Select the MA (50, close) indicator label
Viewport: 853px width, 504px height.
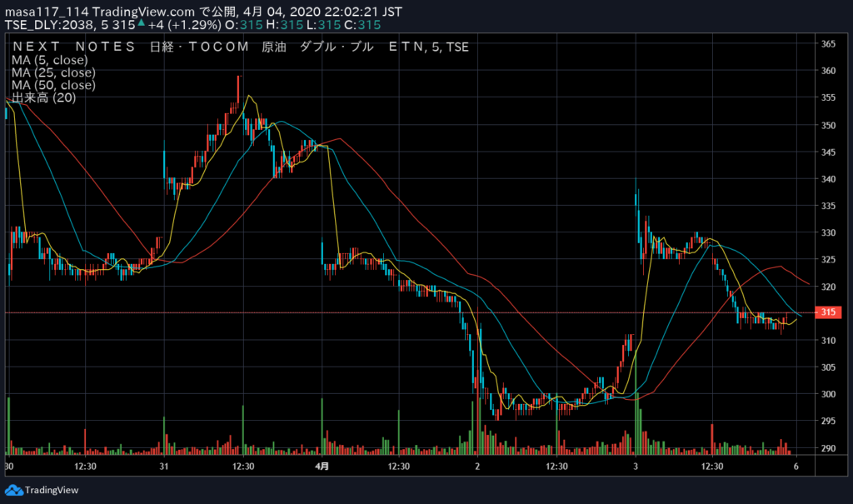(53, 85)
